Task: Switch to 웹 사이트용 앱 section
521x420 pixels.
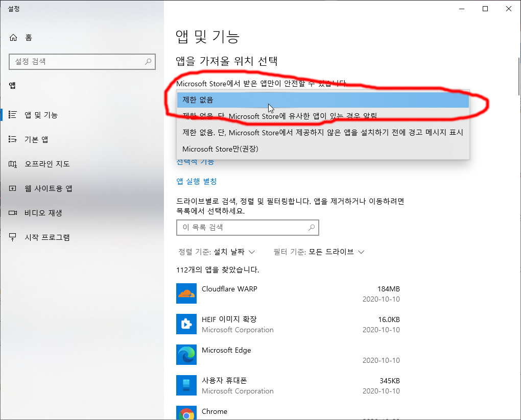Action: click(48, 188)
